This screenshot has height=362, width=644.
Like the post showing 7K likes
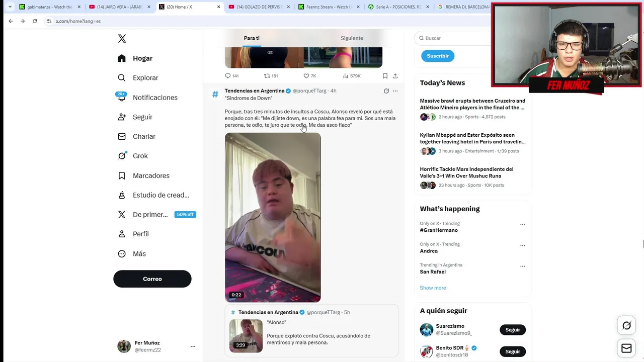(309, 76)
